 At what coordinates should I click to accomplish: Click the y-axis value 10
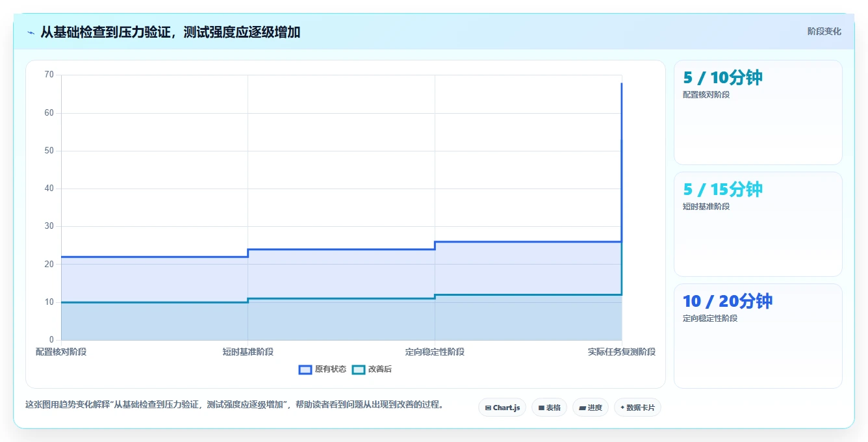(49, 302)
